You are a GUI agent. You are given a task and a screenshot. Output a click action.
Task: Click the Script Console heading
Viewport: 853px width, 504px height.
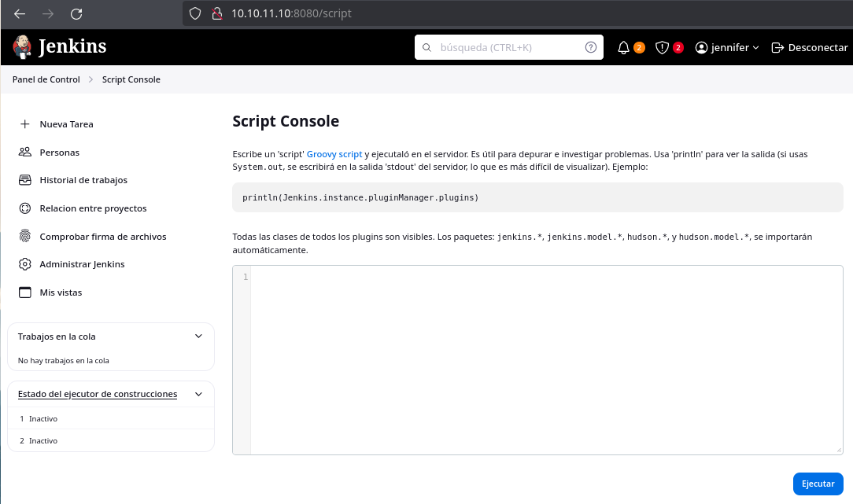coord(286,121)
